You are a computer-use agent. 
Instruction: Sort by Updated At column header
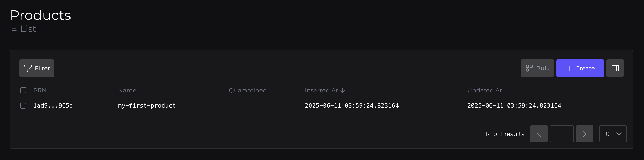(485, 90)
